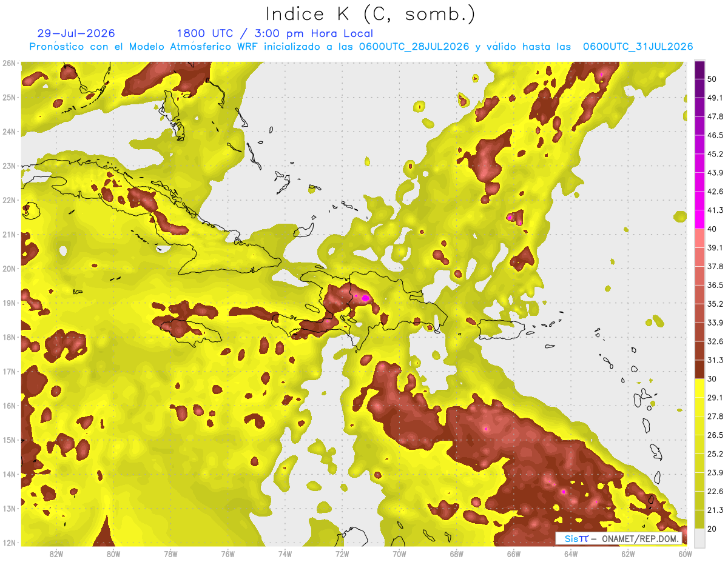Click the latitude label "25N"
Screen dimensions: 728x562
click(x=8, y=98)
